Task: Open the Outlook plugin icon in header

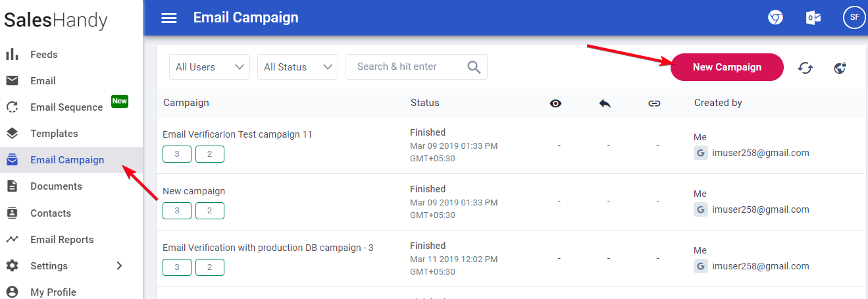Action: [813, 18]
